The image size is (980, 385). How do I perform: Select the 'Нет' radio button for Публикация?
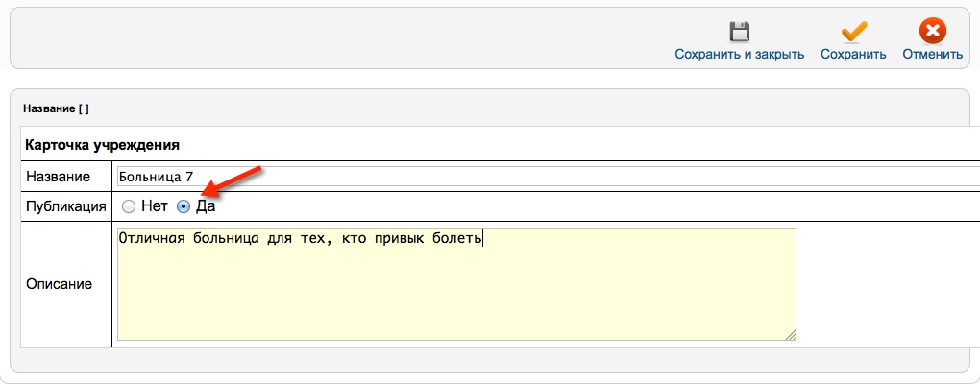tap(129, 206)
